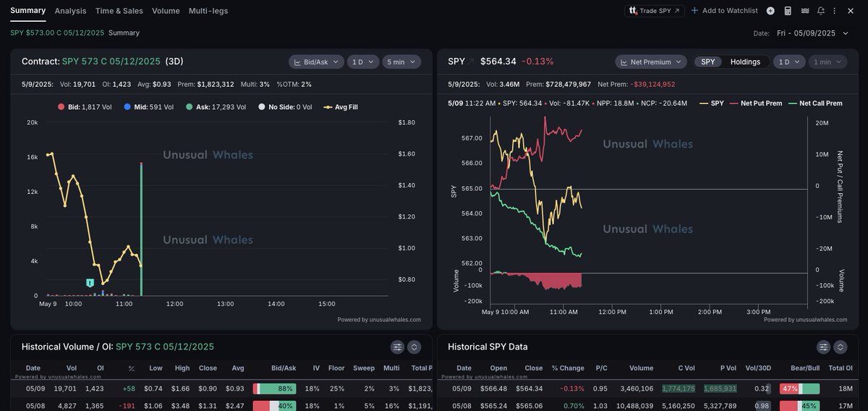868x411 pixels.
Task: Click SPY 573 C link in Historical Volume header
Action: [165, 347]
